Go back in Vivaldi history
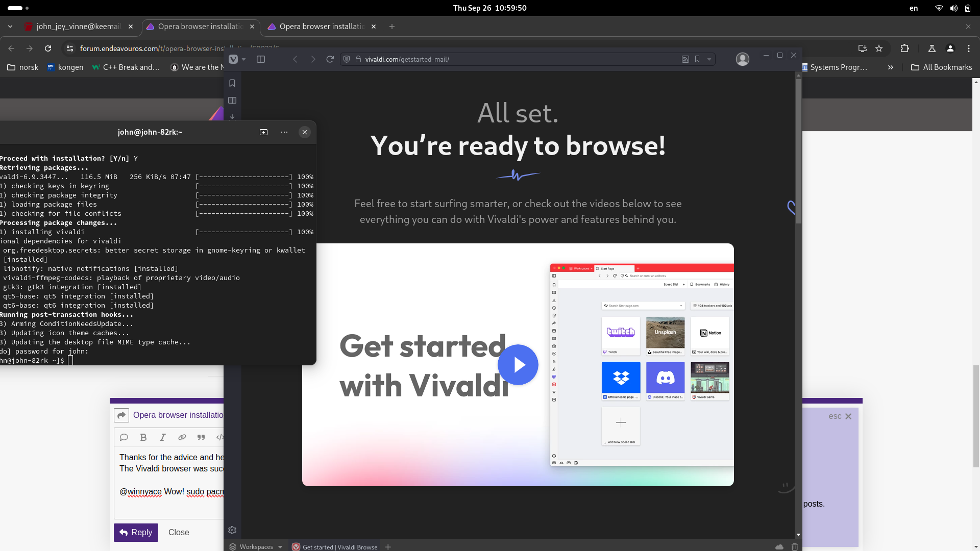Screen dimensions: 980x551 [295, 59]
